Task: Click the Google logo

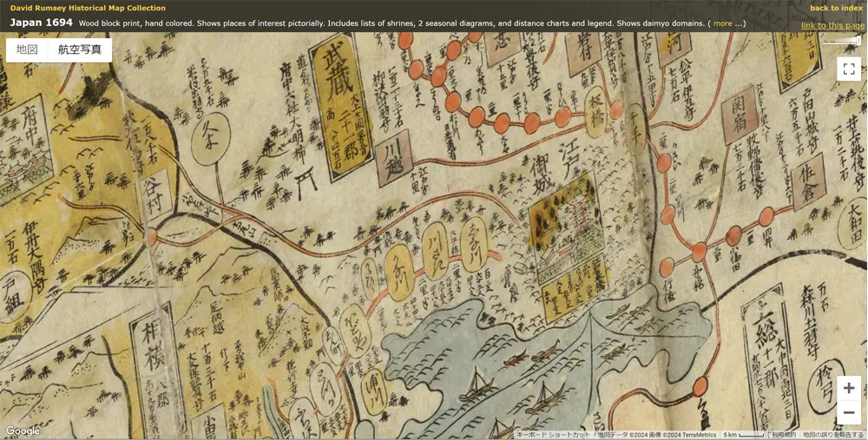Action: click(x=23, y=431)
